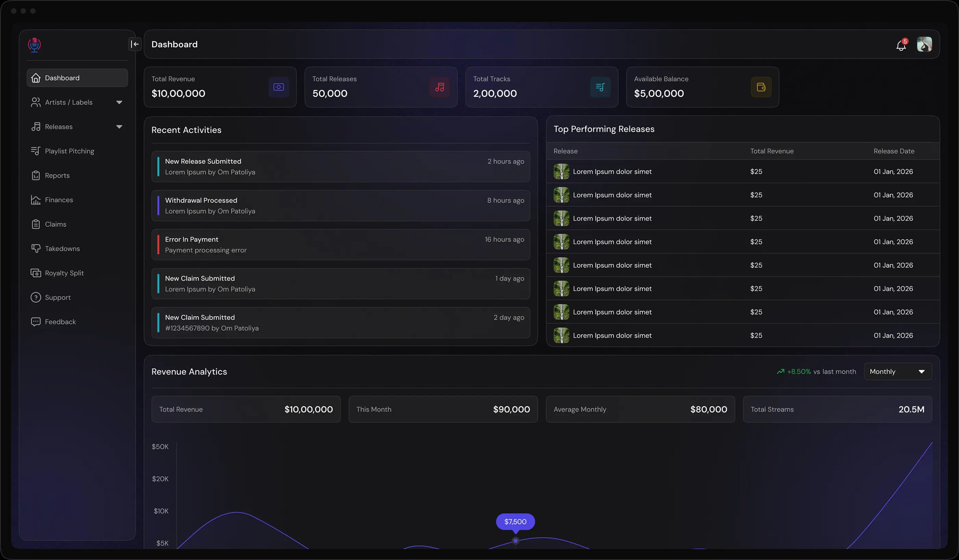Click the first release cover thumbnail

(561, 171)
